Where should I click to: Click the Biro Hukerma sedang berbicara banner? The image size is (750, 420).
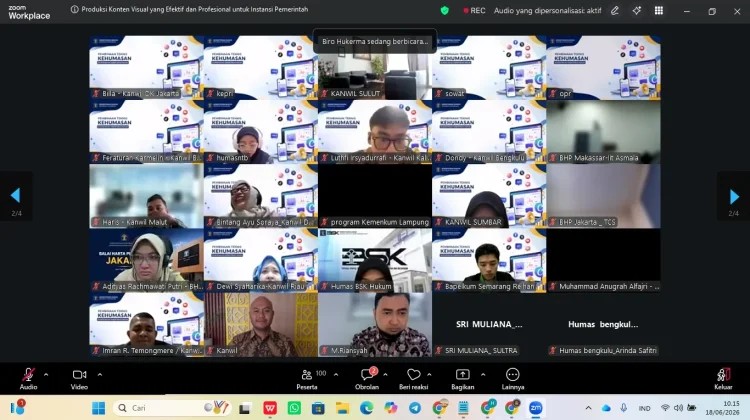375,42
